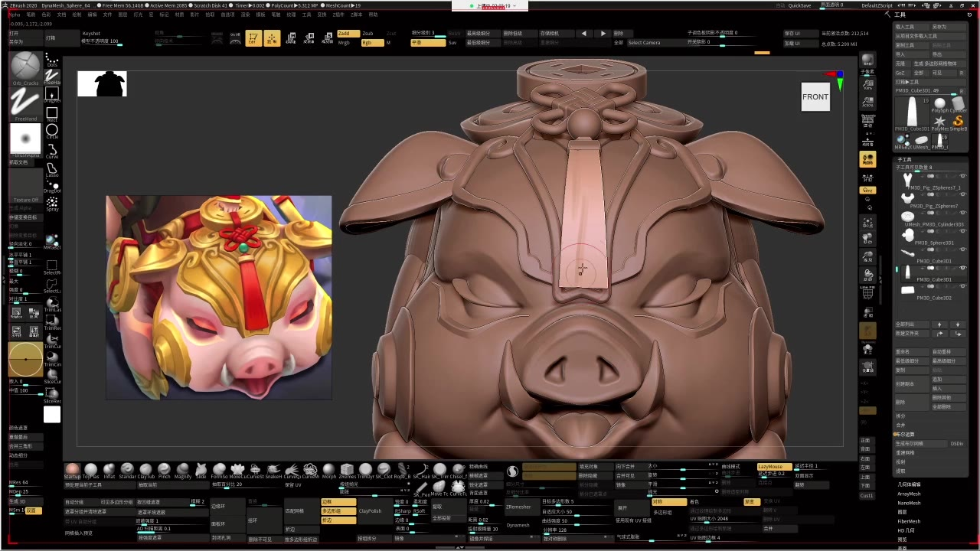This screenshot has width=980, height=551.
Task: Open the Alpha menu
Action: [x=15, y=15]
